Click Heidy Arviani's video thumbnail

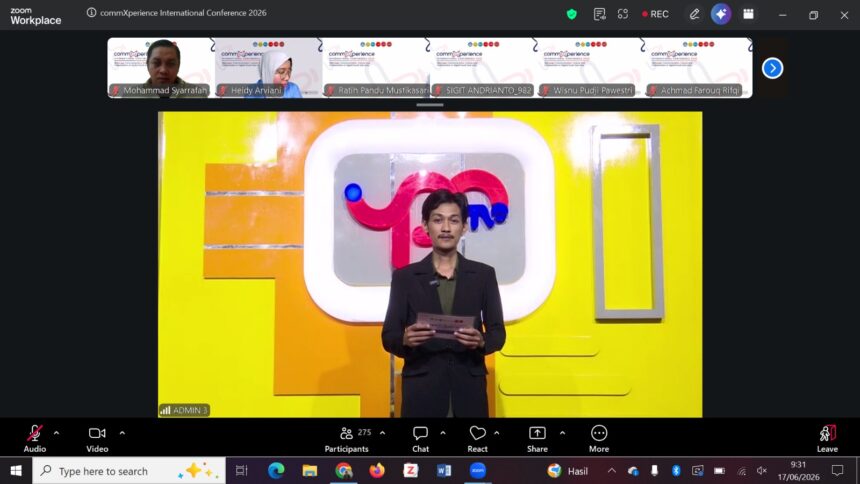(x=268, y=68)
